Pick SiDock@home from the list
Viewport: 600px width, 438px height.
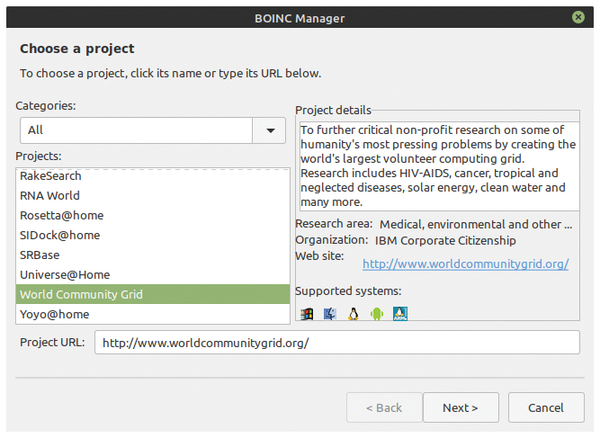[x=153, y=235]
